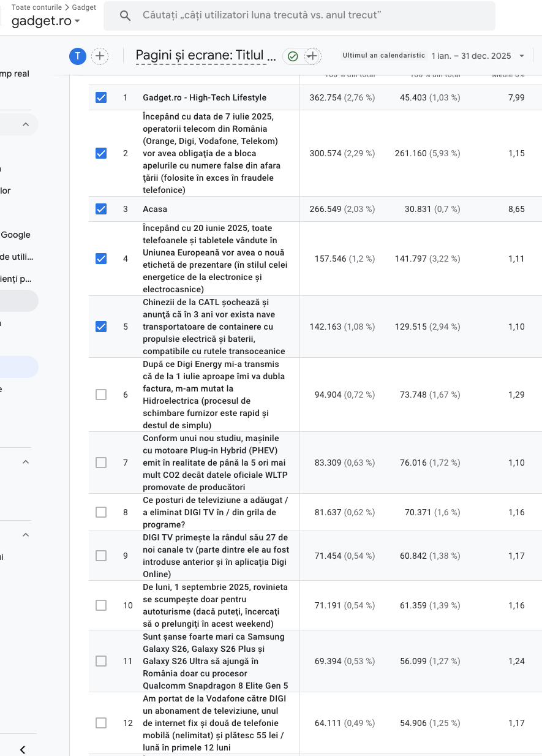Image resolution: width=542 pixels, height=756 pixels.
Task: Collapse the sidebar section containing the Google item
Action: 26,124
